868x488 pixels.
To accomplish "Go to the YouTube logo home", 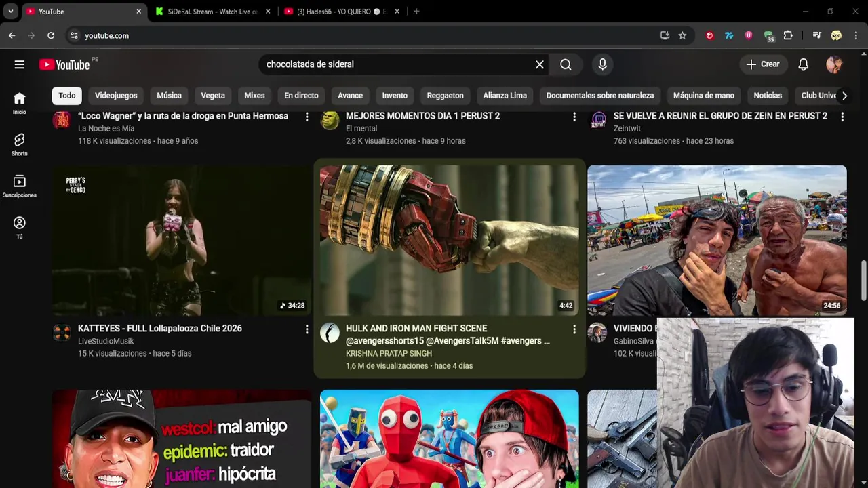I will coord(64,64).
